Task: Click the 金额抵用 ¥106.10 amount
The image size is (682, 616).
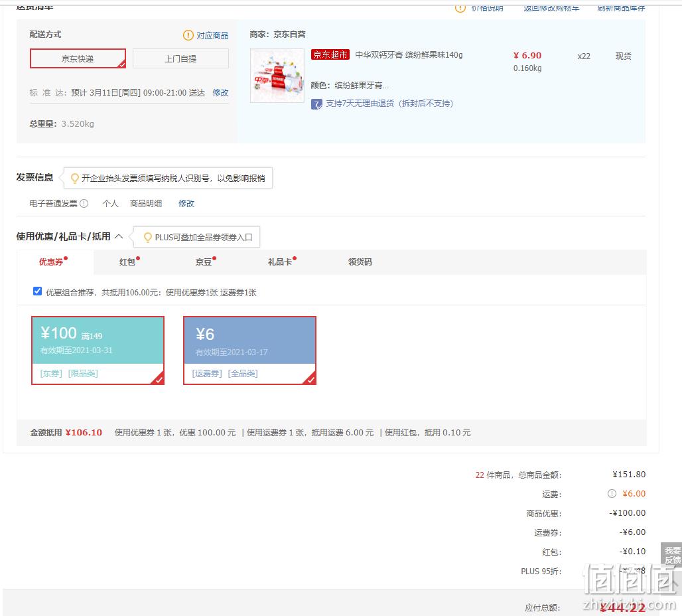Action: [x=84, y=432]
